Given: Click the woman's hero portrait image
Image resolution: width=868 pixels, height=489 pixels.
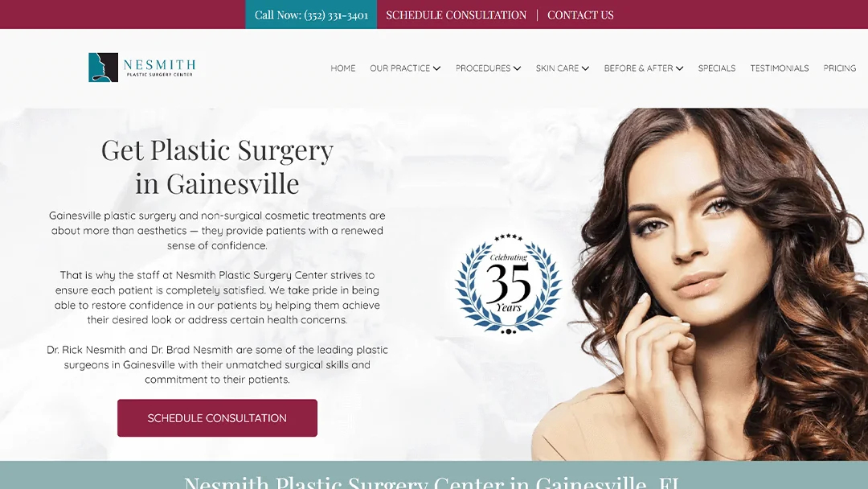Looking at the screenshot, I should 699,284.
